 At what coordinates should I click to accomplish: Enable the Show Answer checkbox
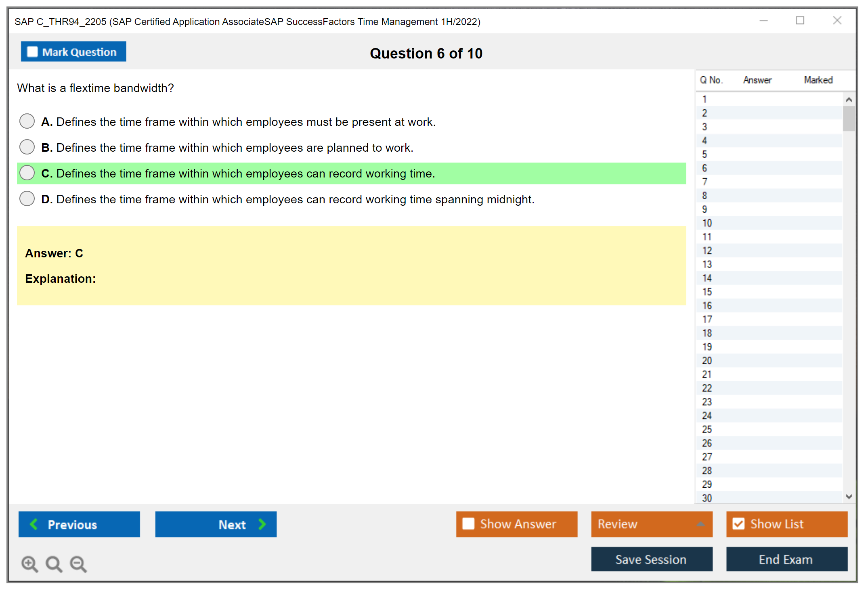click(468, 524)
